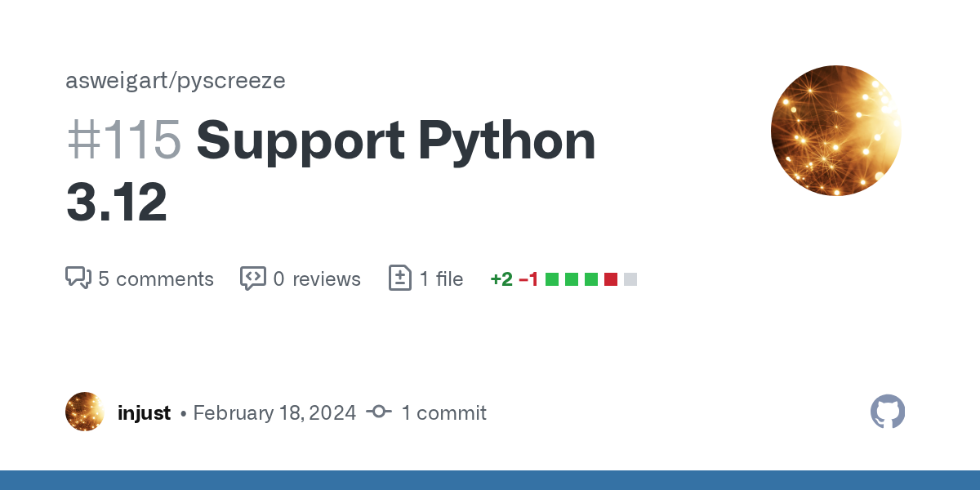This screenshot has width=980, height=490.
Task: Open the GitHub logo icon
Action: point(888,412)
